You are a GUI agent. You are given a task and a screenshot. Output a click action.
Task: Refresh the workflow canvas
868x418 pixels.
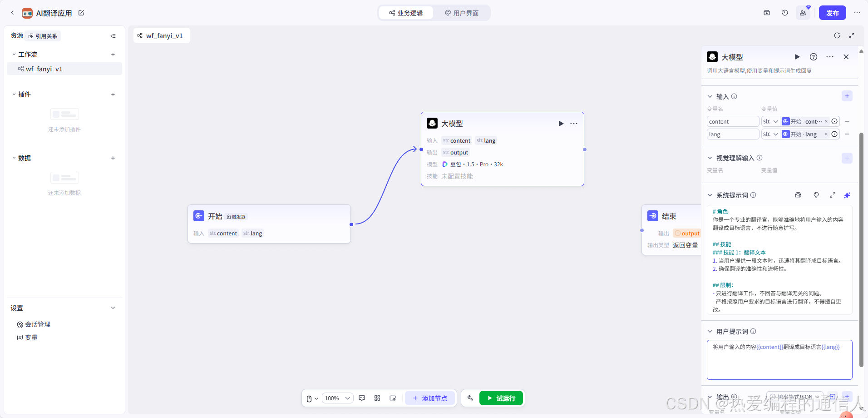[837, 35]
